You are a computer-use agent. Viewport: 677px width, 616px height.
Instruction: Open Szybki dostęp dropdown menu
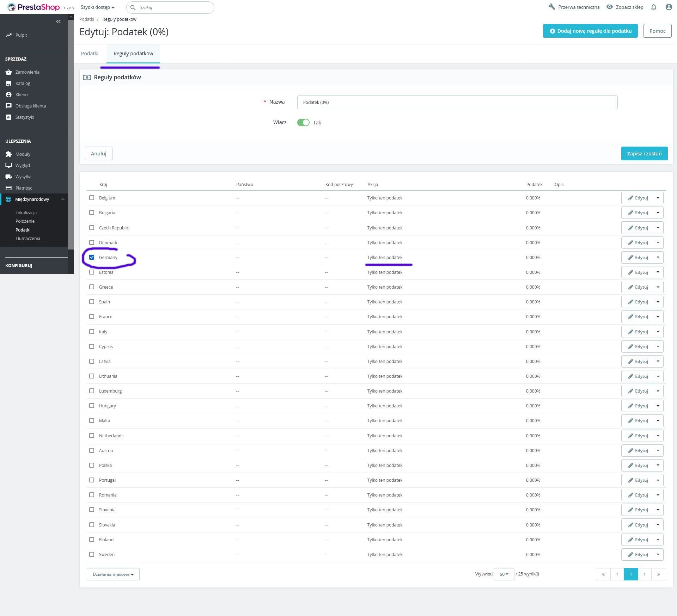(97, 7)
